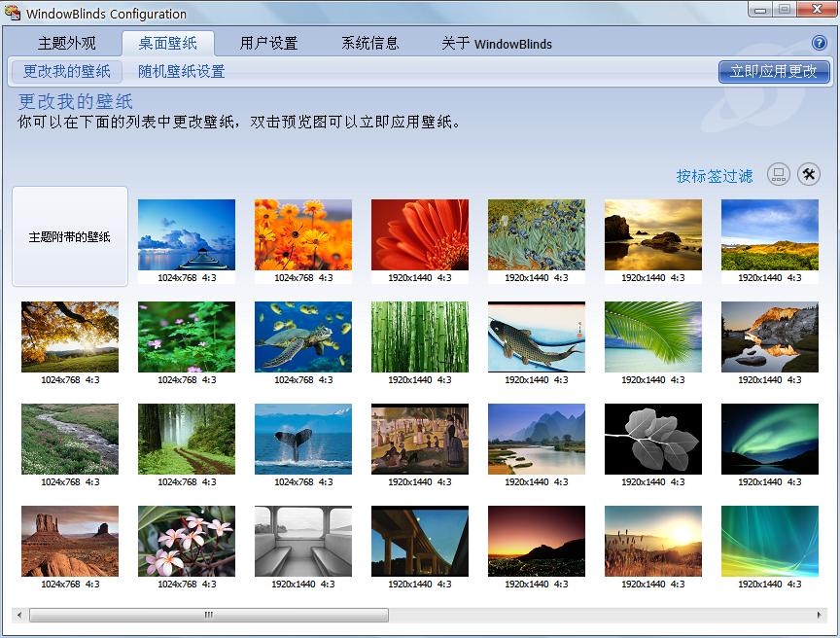Open the wrench tools settings icon
This screenshot has width=840, height=638.
click(x=808, y=175)
